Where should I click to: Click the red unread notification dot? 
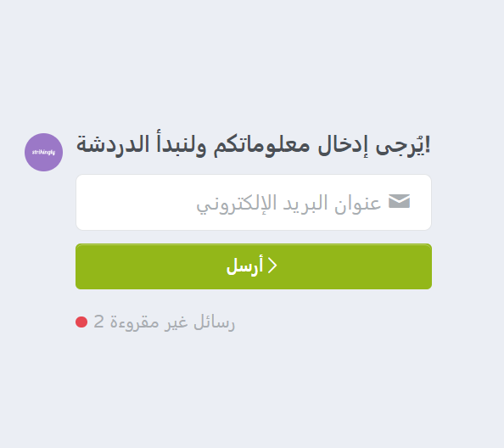pos(81,322)
